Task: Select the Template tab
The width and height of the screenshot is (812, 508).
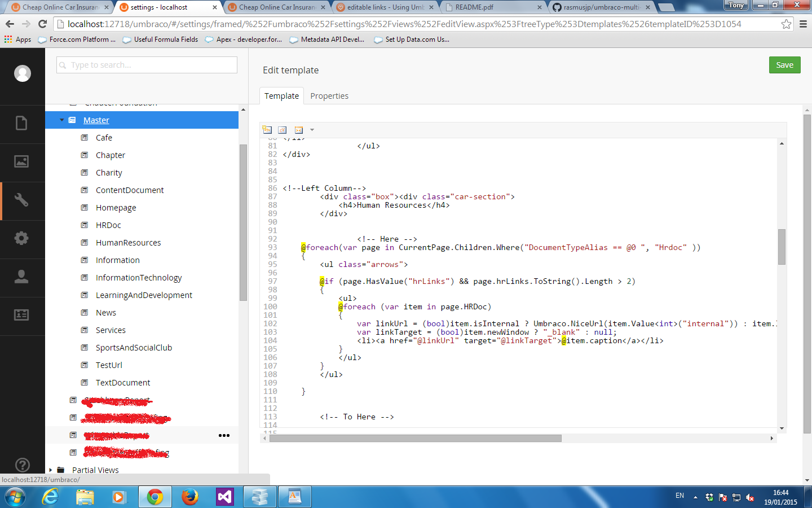Action: click(281, 96)
